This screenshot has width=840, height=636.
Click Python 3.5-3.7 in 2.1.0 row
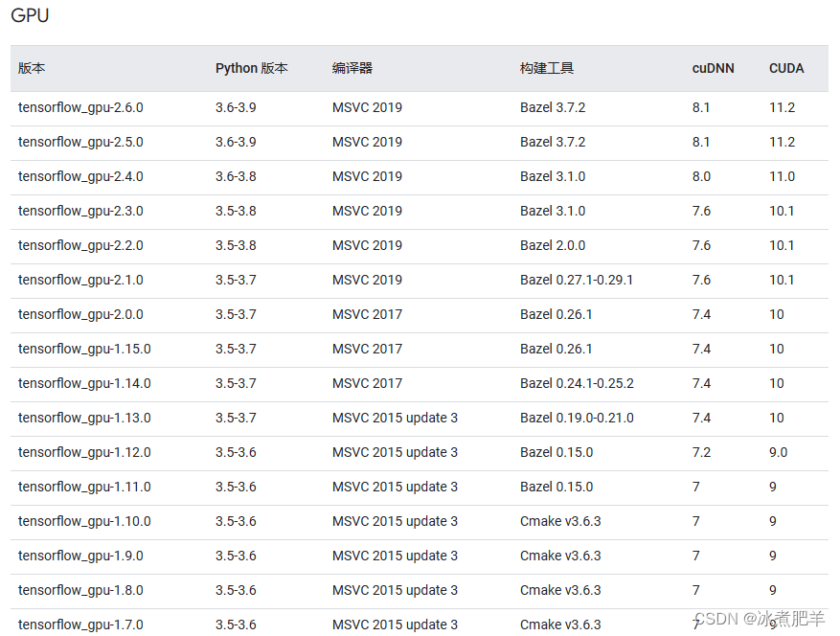click(236, 280)
